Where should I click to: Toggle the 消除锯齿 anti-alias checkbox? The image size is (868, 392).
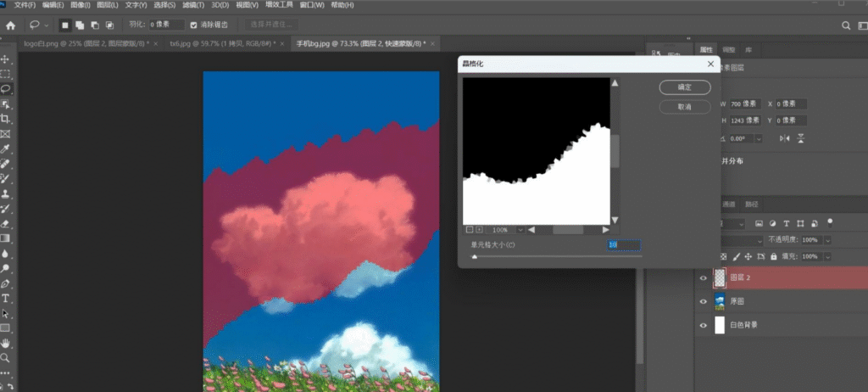coord(193,25)
